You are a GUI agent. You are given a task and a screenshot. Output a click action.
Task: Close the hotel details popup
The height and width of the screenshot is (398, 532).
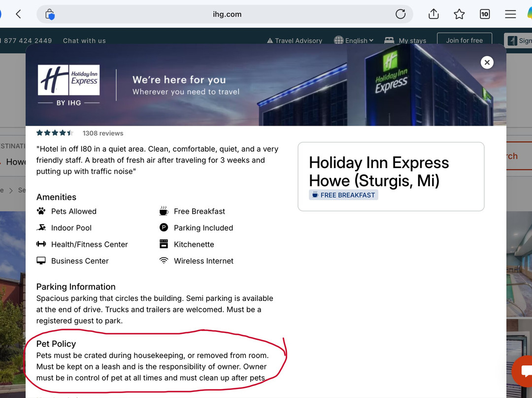(487, 63)
